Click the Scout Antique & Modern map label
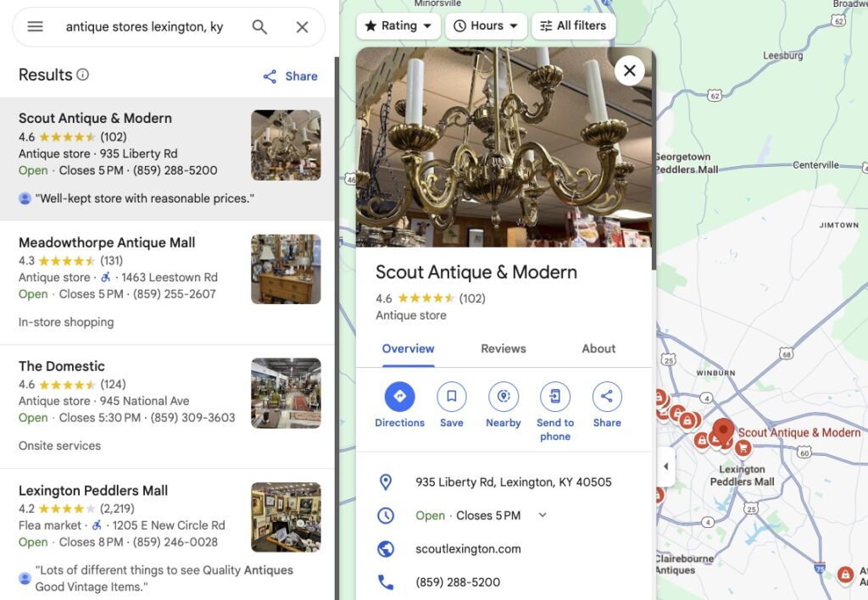This screenshot has height=600, width=868. (799, 433)
